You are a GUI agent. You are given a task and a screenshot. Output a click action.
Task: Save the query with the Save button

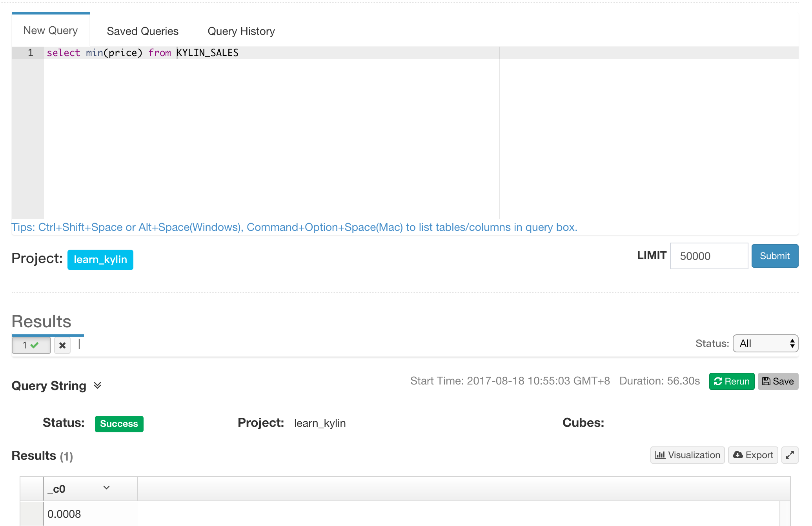coord(778,381)
